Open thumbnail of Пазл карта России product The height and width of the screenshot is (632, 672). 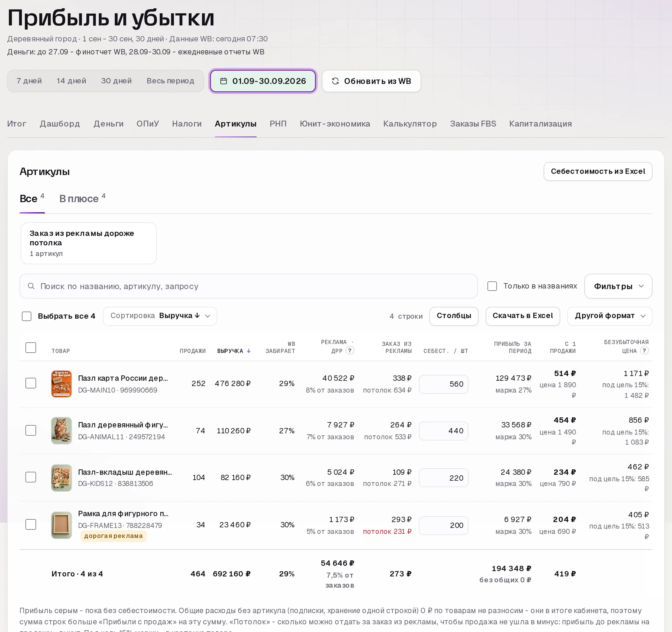[x=62, y=384]
